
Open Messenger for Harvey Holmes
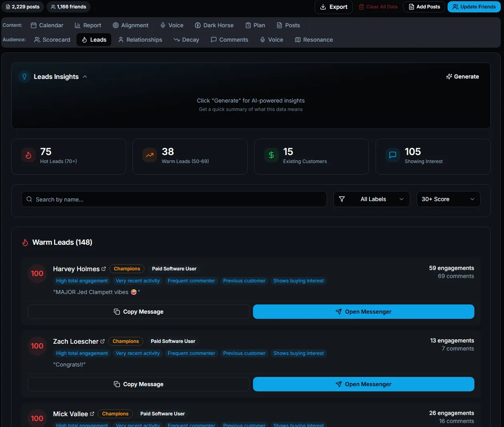(x=363, y=312)
